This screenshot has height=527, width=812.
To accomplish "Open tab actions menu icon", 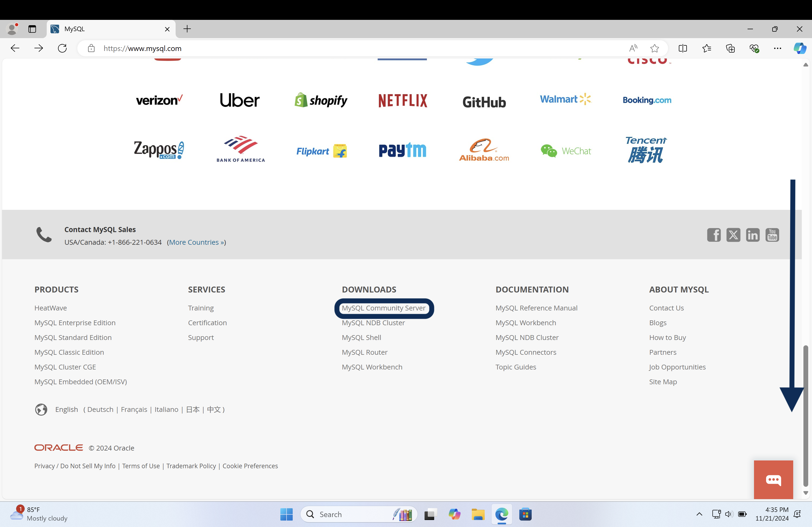I will (x=32, y=29).
